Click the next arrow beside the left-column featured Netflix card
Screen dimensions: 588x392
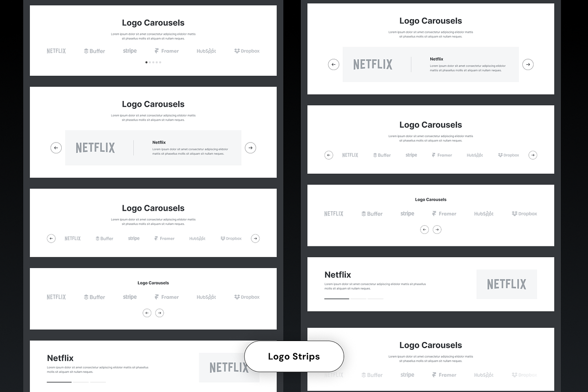(x=250, y=147)
